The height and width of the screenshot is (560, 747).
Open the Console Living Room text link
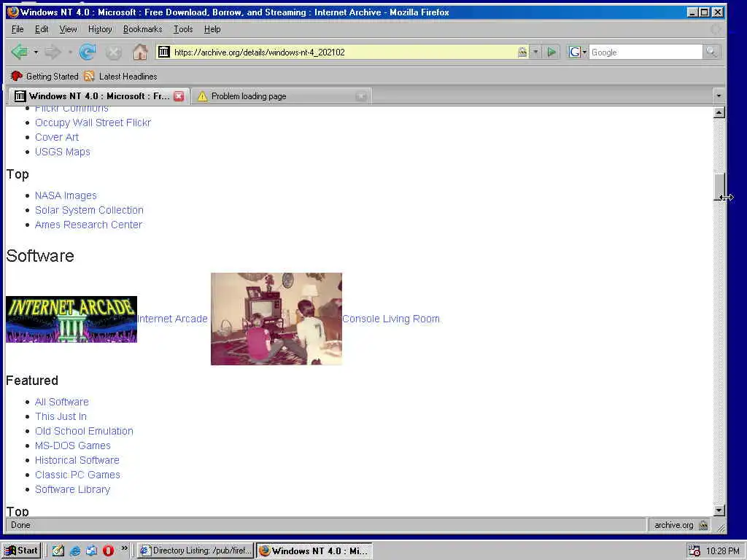tap(391, 319)
